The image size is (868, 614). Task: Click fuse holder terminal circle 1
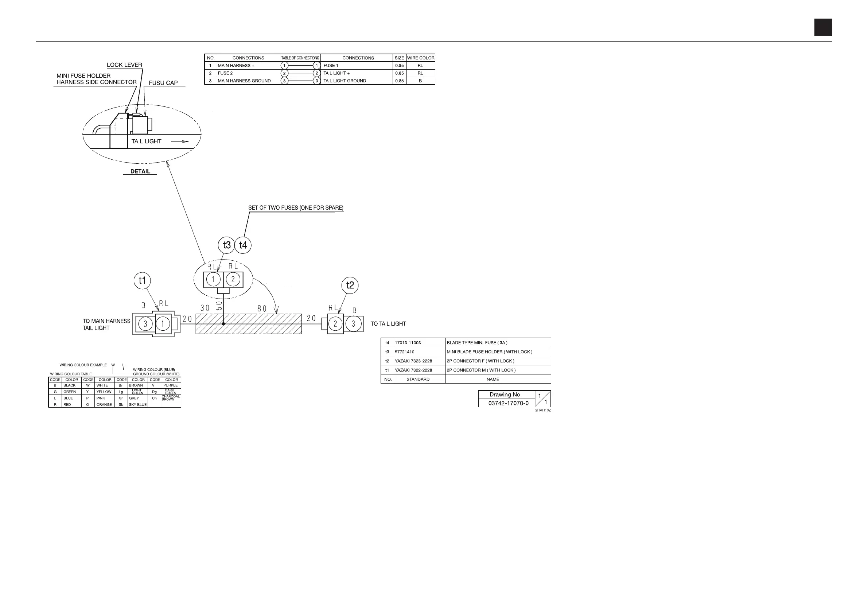214,280
